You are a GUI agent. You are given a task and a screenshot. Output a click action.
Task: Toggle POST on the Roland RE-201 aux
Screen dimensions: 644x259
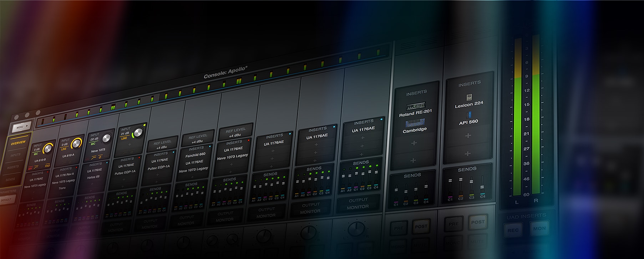click(421, 226)
